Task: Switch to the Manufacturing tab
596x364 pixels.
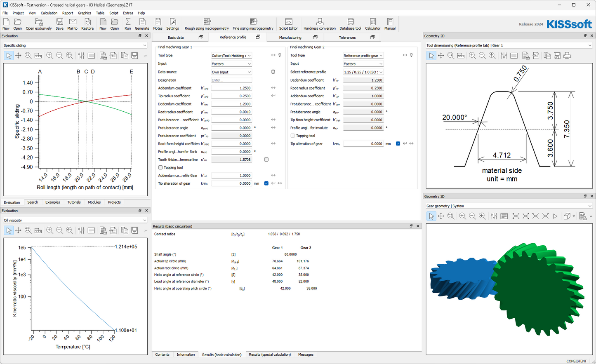Action: click(290, 38)
